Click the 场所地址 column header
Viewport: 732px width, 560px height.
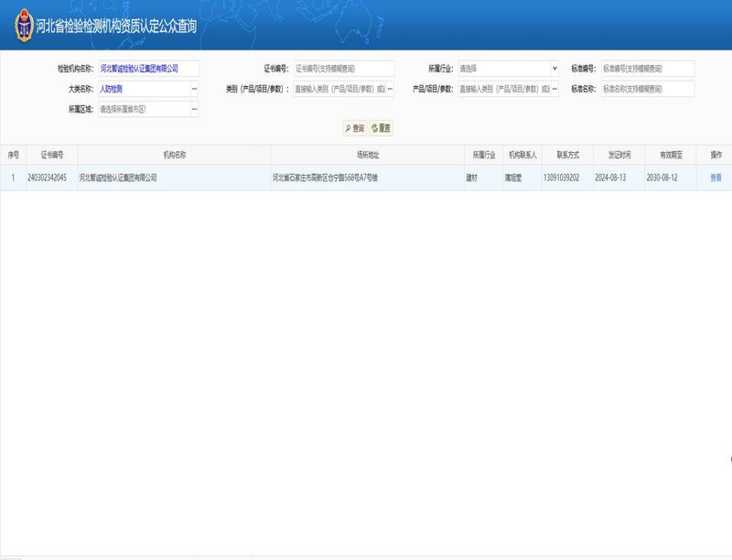(x=368, y=155)
